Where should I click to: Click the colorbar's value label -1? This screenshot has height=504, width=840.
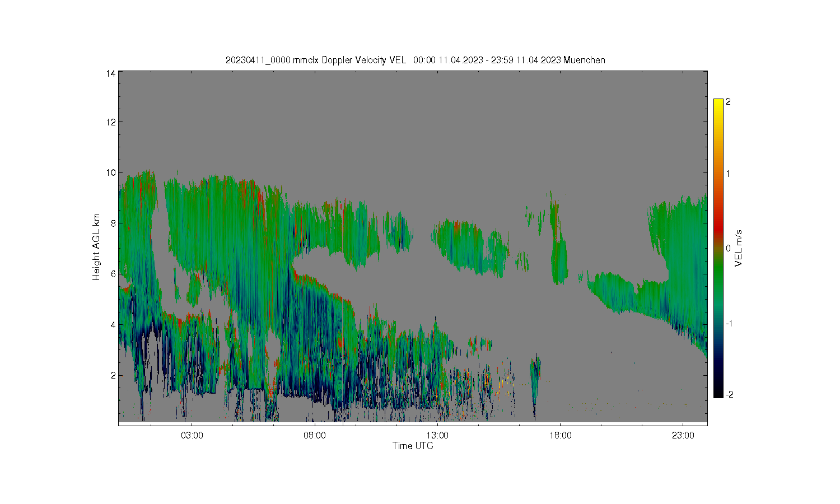tap(729, 324)
